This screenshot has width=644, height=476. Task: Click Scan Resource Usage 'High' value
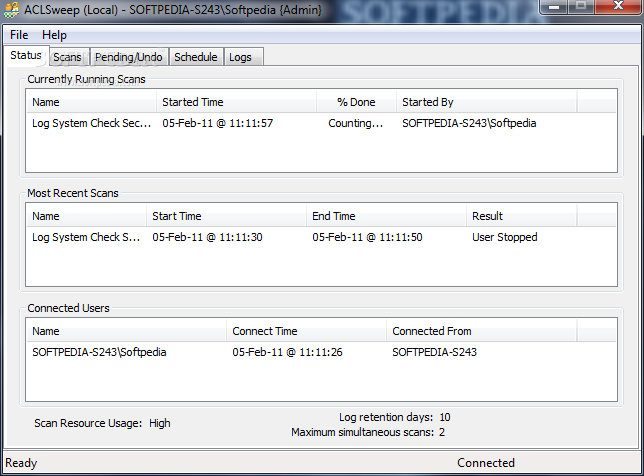pos(160,423)
